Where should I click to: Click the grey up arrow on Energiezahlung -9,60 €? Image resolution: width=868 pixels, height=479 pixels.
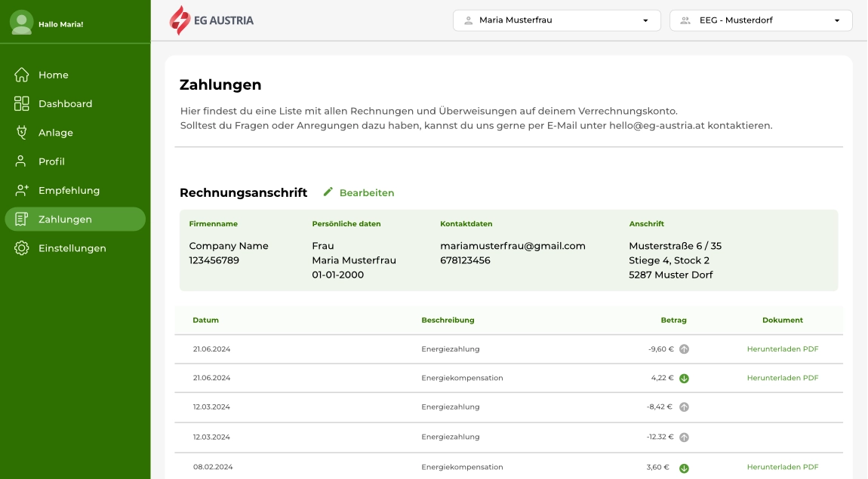(683, 349)
